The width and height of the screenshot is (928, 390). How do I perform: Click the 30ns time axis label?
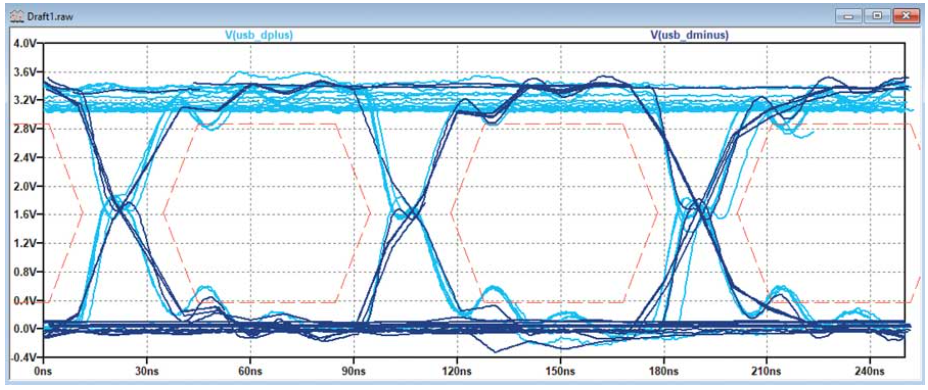[x=147, y=372]
